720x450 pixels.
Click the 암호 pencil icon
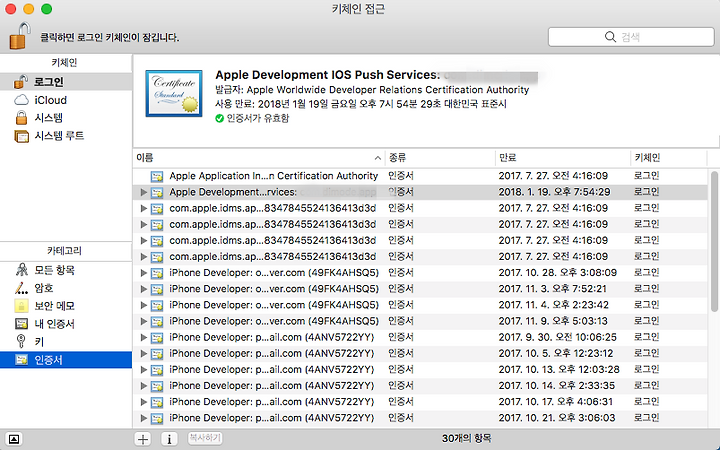coord(21,288)
